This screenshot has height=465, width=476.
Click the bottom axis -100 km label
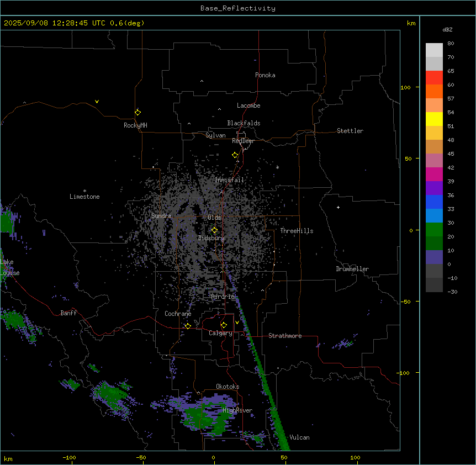[69, 458]
